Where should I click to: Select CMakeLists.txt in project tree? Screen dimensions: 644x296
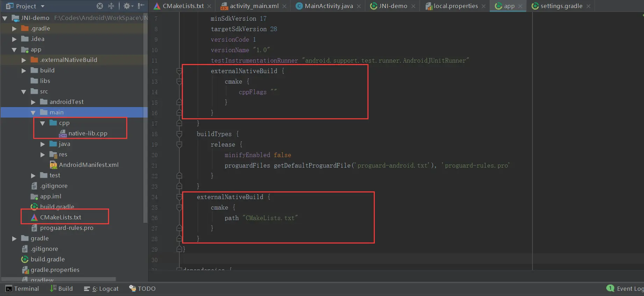coord(60,217)
